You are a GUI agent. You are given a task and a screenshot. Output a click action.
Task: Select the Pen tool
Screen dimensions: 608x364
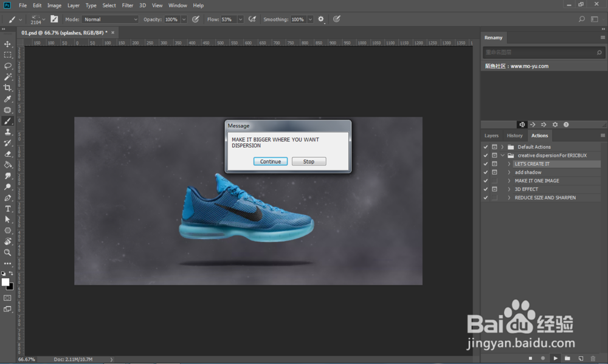coord(7,197)
